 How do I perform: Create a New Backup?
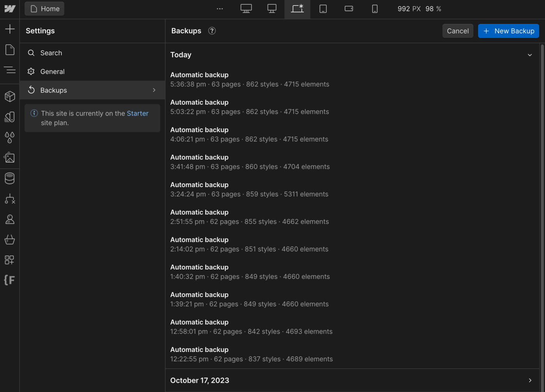point(508,31)
